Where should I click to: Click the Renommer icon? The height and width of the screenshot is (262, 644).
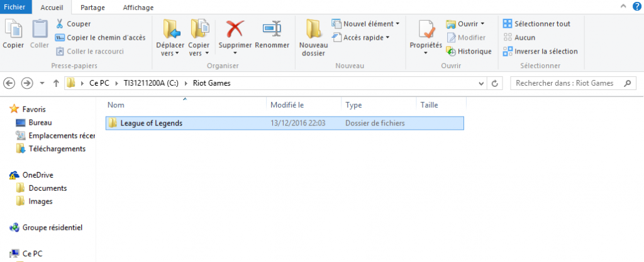tap(272, 30)
